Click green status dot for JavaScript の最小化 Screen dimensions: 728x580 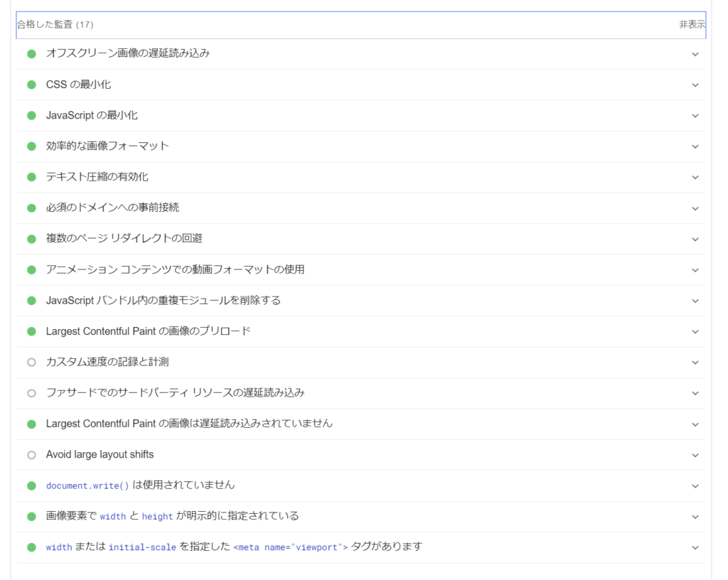31,115
